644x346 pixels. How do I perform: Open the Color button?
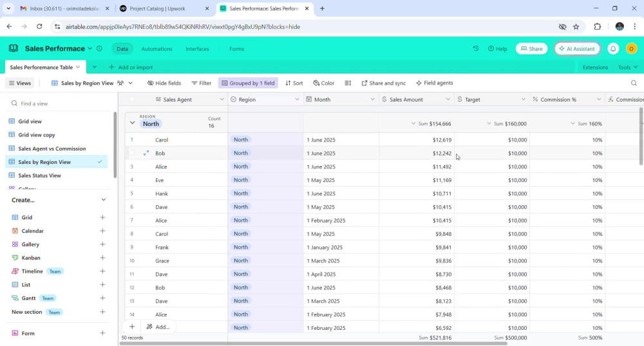tap(324, 83)
